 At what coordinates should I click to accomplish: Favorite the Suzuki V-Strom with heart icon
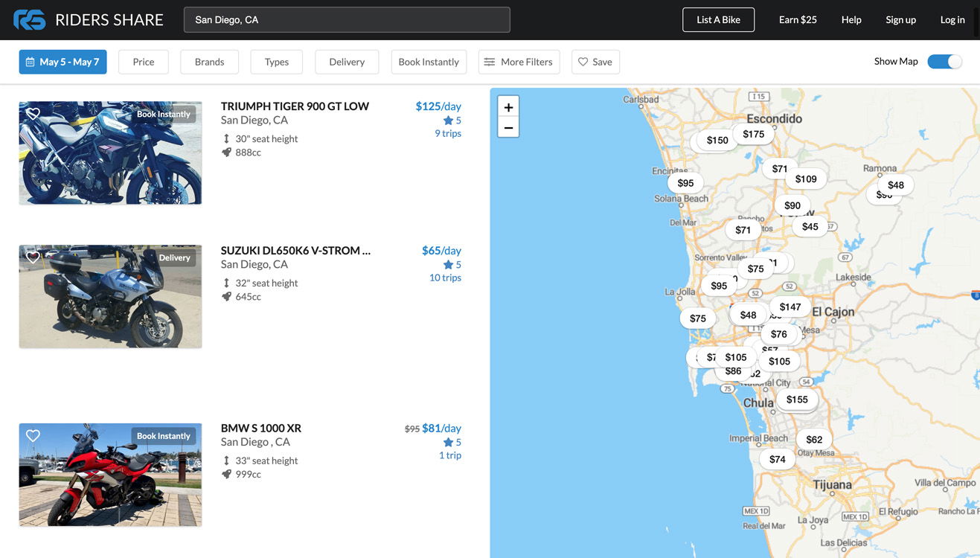pos(33,257)
